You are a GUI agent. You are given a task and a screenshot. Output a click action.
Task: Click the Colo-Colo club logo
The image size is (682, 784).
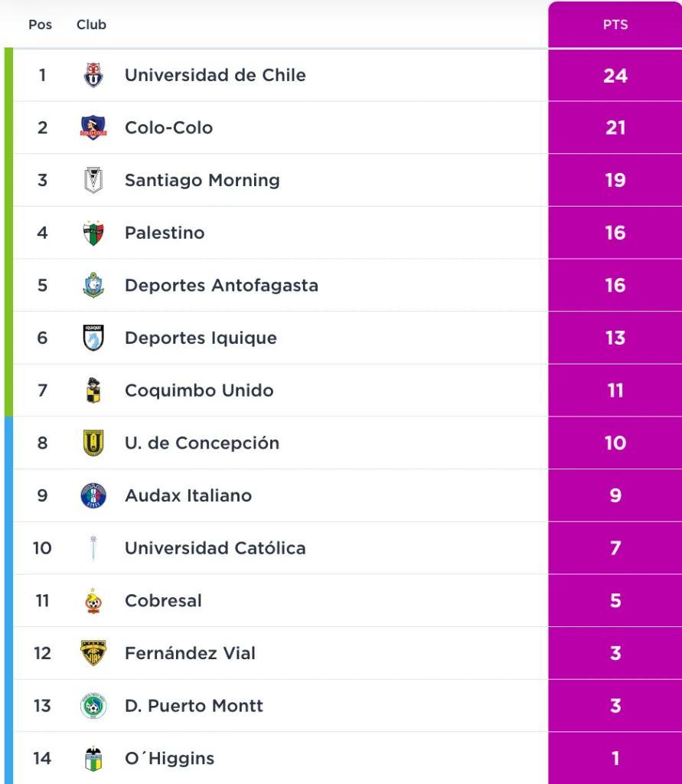click(x=93, y=128)
